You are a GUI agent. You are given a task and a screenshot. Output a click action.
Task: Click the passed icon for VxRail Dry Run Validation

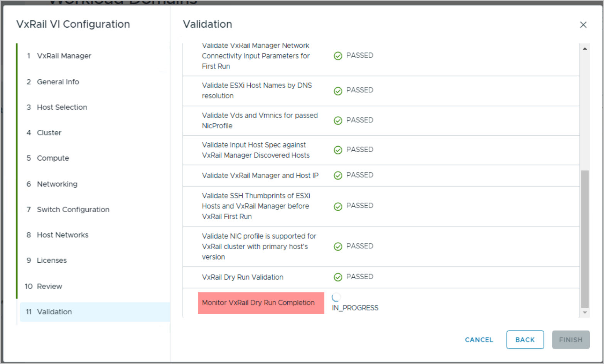click(x=338, y=277)
